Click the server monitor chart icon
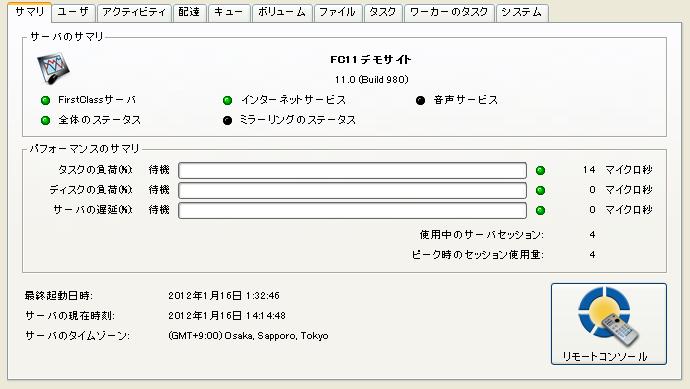This screenshot has height=389, width=690. (x=53, y=68)
